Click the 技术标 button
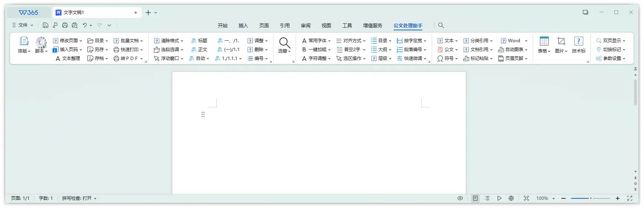The height and width of the screenshot is (208, 644). tap(578, 45)
